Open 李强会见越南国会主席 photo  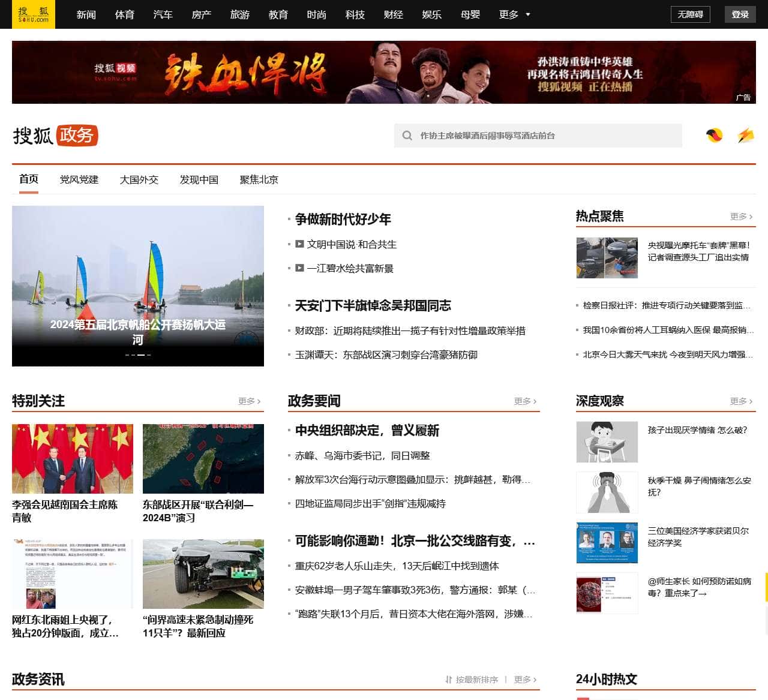73,459
